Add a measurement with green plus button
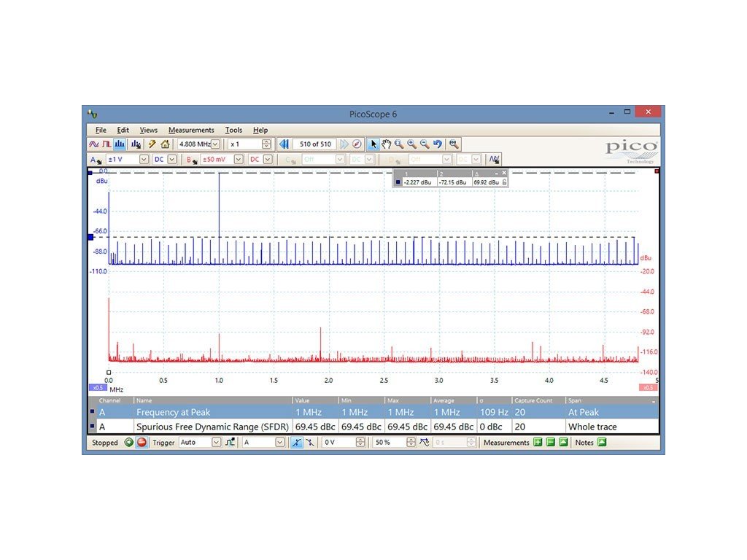 coord(538,443)
